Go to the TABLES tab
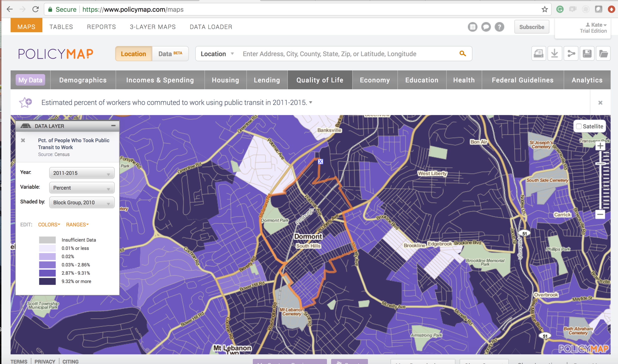 point(61,27)
